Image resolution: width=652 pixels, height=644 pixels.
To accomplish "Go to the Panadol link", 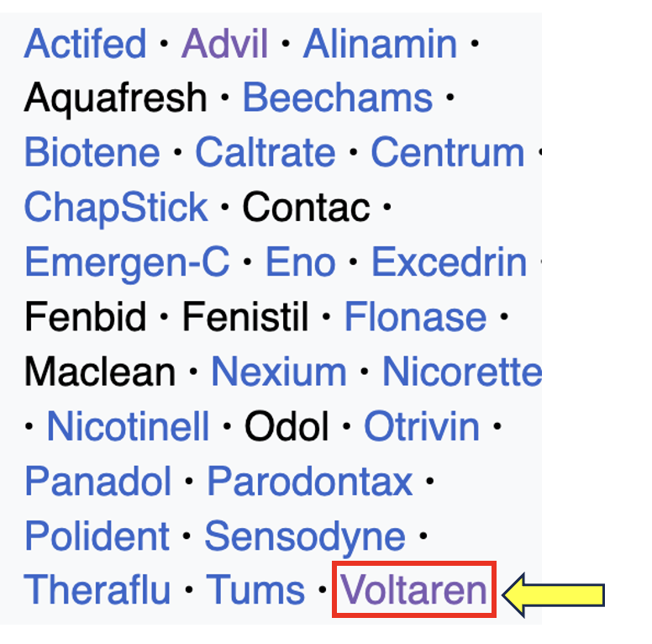I will 97,482.
